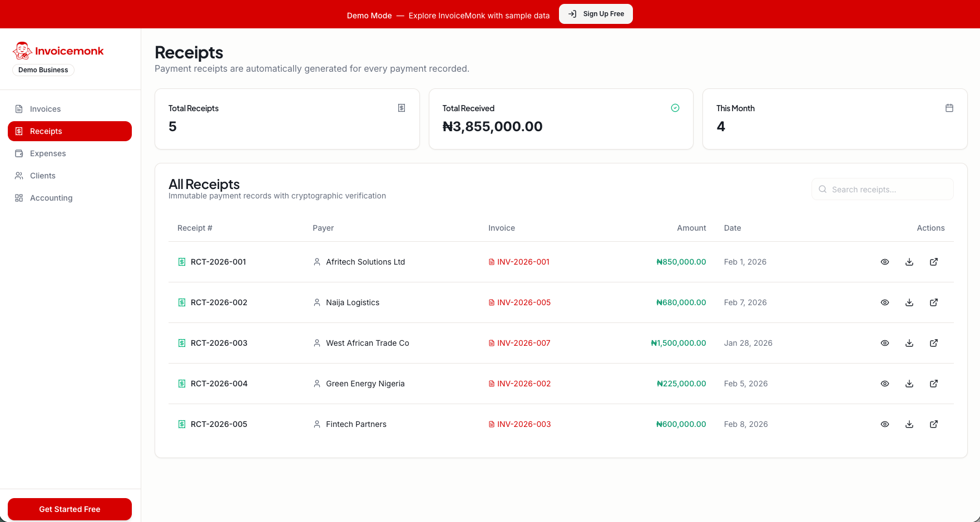View receipt RCT-2026-005 with eye icon
980x522 pixels.
coord(885,424)
